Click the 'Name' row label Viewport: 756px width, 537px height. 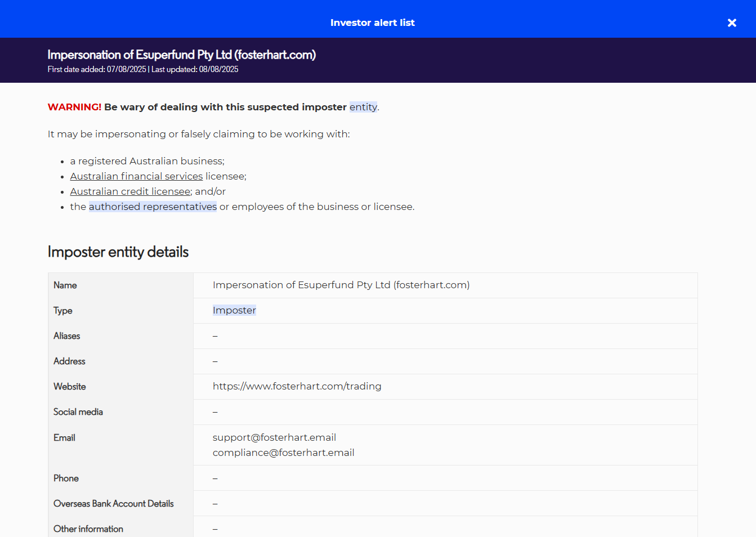tap(65, 285)
